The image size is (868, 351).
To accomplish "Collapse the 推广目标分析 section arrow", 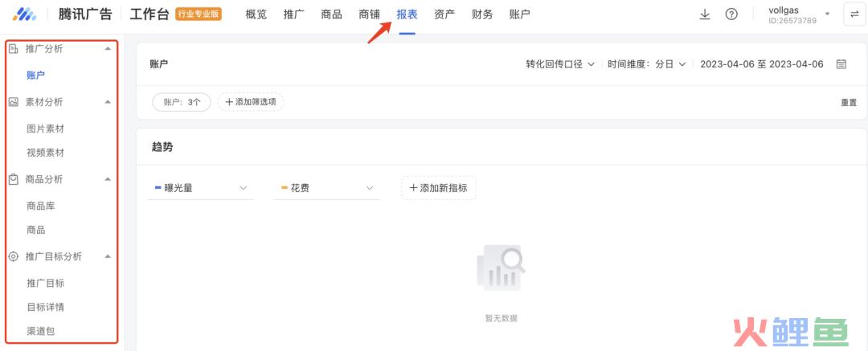I will [108, 256].
